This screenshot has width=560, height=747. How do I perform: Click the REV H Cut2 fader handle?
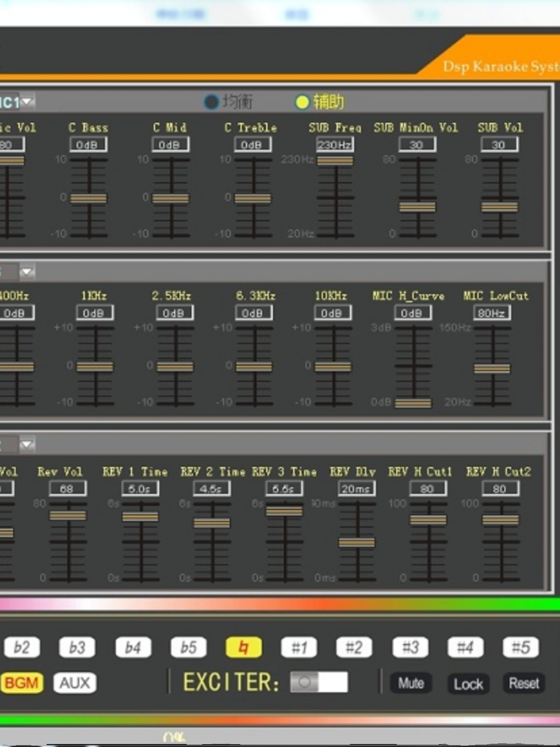coord(501,520)
